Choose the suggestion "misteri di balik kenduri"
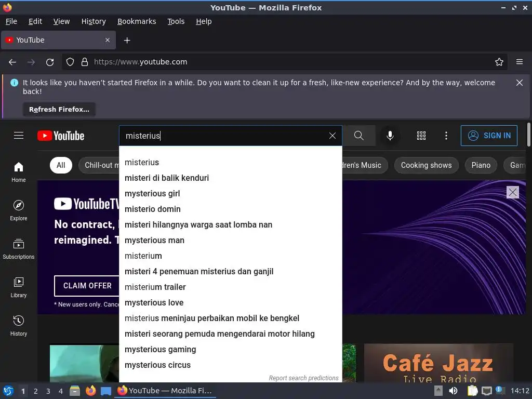Screen dimensions: 532x399 [x=231, y=178]
